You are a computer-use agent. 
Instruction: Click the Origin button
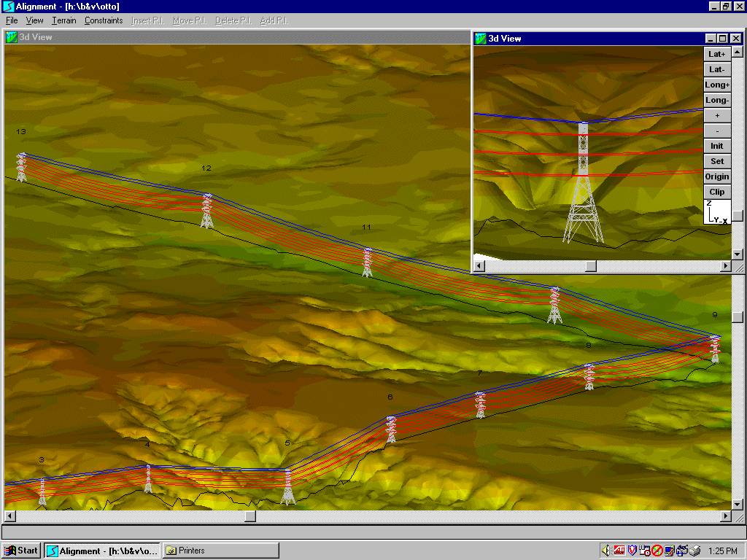tap(716, 176)
